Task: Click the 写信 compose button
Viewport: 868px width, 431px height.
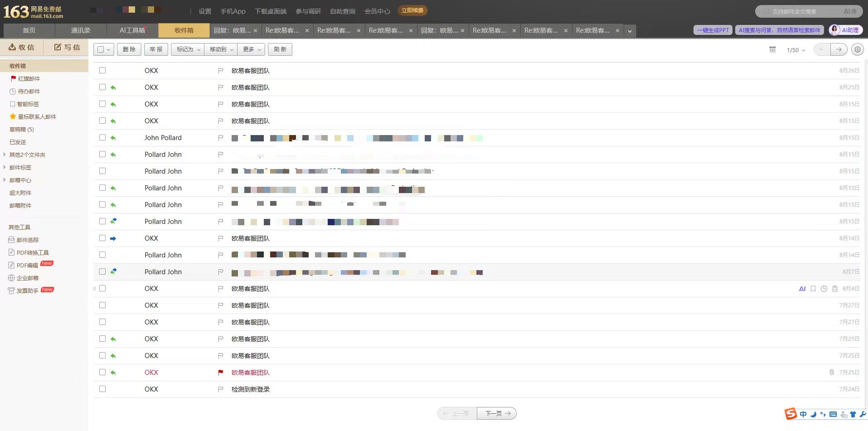Action: click(x=67, y=47)
